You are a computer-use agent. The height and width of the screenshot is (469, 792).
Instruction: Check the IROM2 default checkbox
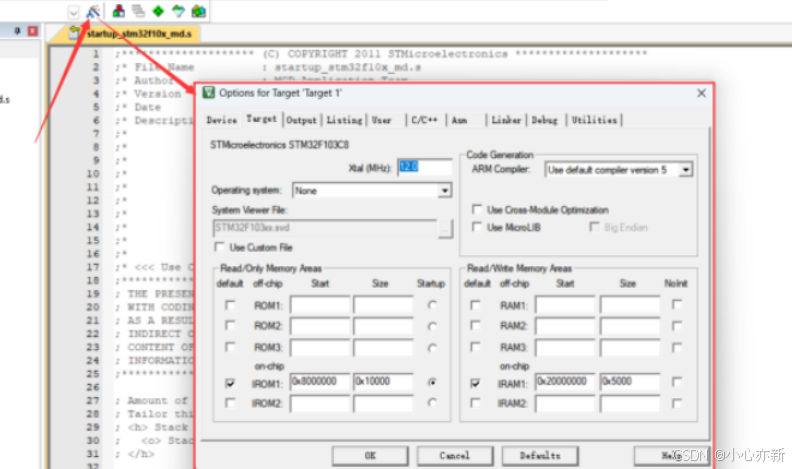pyautogui.click(x=230, y=403)
